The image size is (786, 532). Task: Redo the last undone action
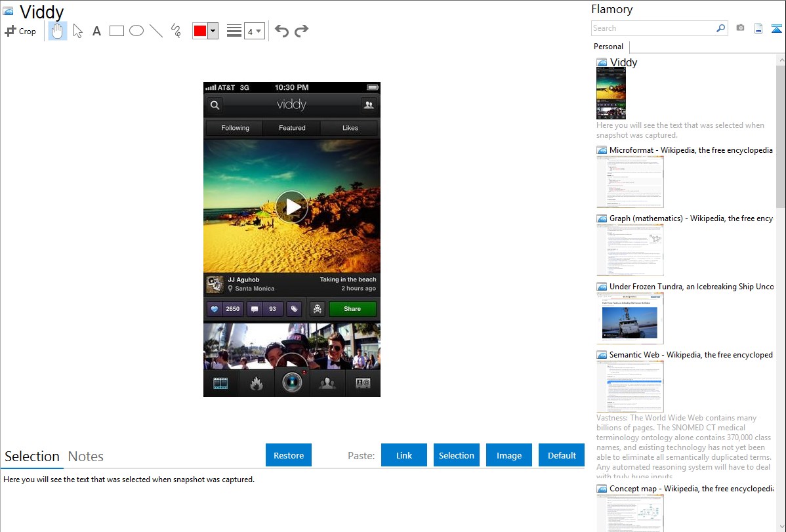(x=302, y=31)
